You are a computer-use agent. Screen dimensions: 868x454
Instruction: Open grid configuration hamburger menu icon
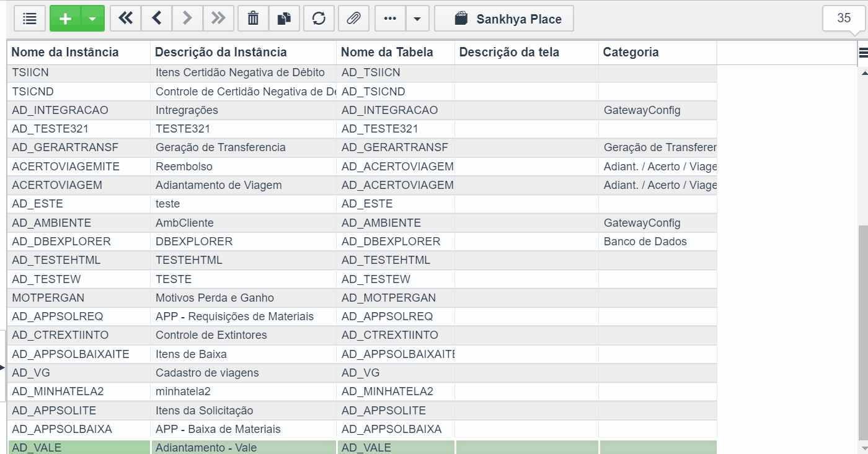(863, 53)
